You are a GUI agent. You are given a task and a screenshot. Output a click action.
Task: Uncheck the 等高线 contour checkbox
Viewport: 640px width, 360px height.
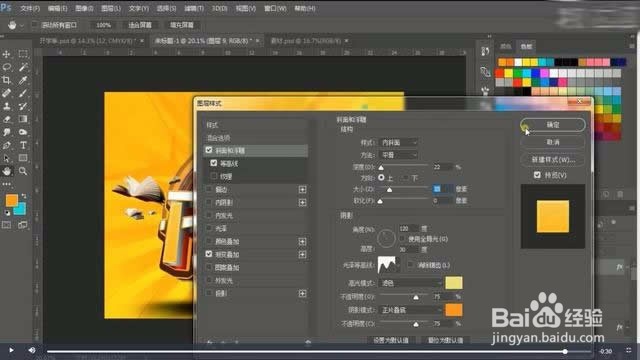point(213,163)
